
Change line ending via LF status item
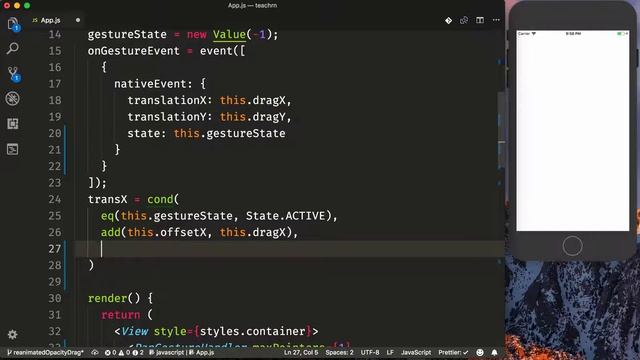click(x=390, y=352)
